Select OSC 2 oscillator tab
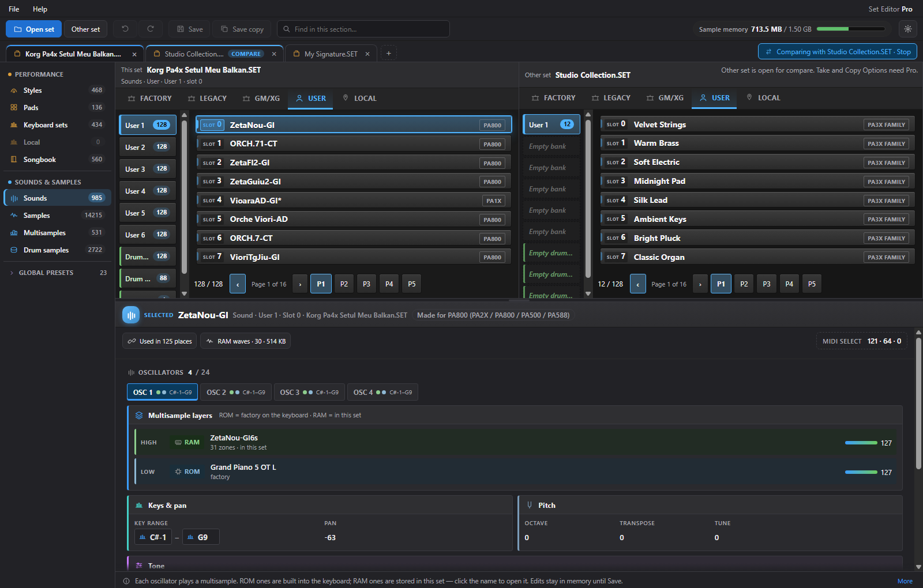 236,393
